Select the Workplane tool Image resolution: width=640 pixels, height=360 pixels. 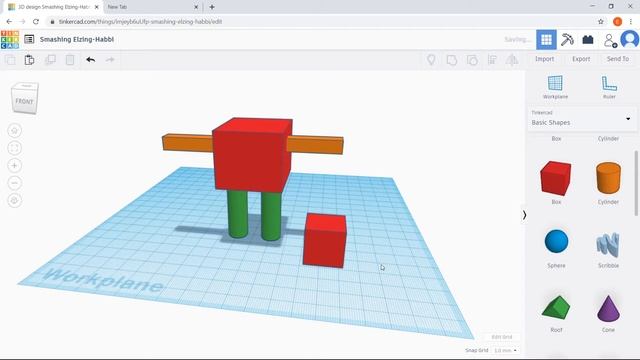[555, 87]
